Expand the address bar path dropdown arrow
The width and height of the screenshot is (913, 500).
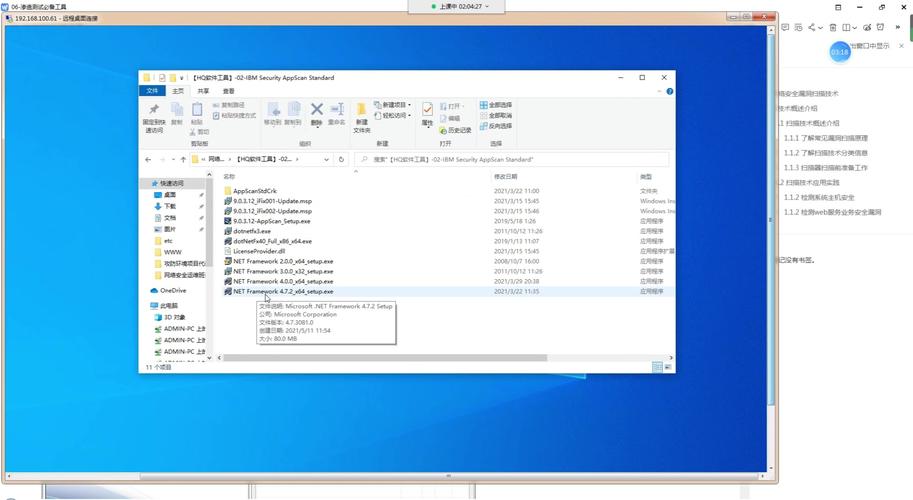326,159
